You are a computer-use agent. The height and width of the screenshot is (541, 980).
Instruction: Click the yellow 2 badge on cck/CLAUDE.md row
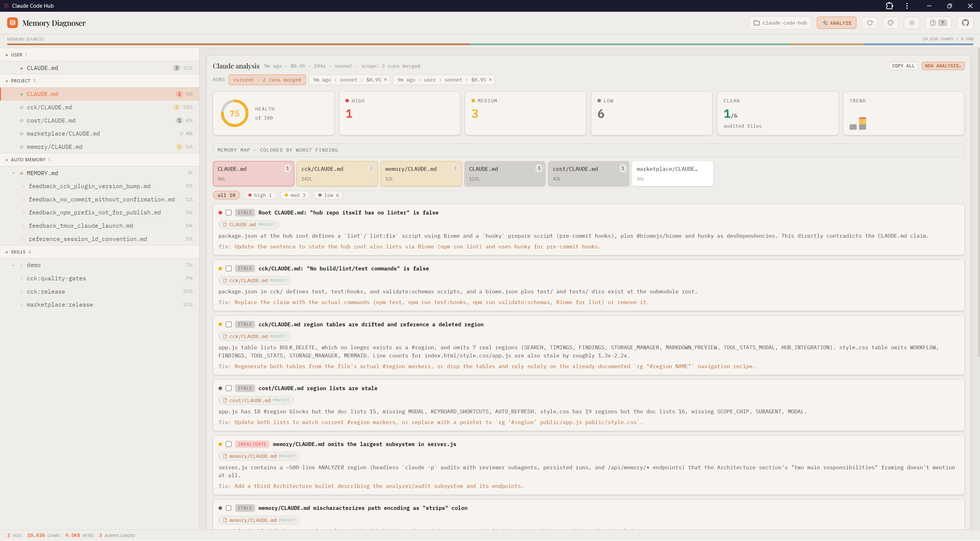coord(176,107)
